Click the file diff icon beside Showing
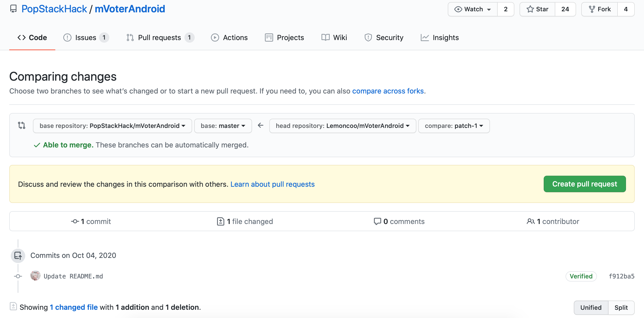This screenshot has width=644, height=318. pyautogui.click(x=13, y=306)
